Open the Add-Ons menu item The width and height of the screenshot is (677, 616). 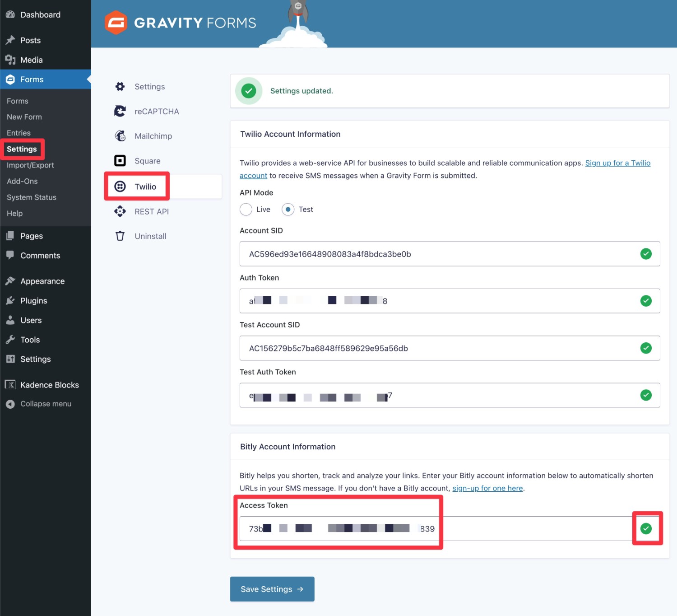point(22,181)
